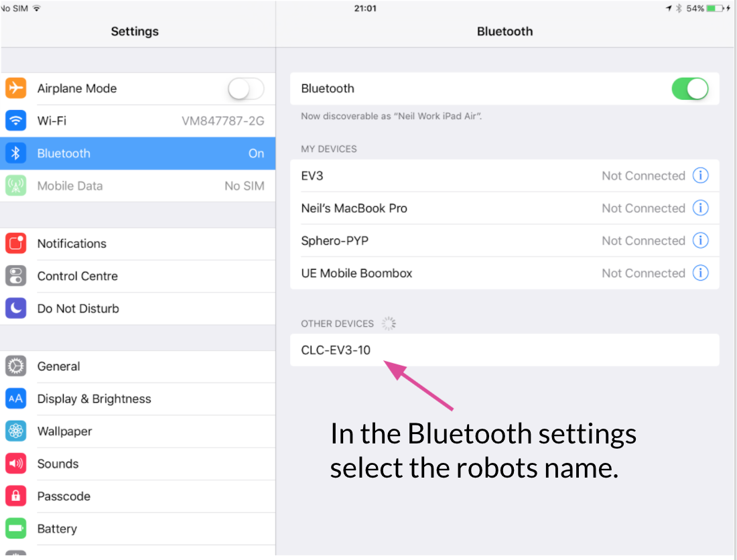The width and height of the screenshot is (737, 560).
Task: Open Display & Brightness settings
Action: click(138, 399)
